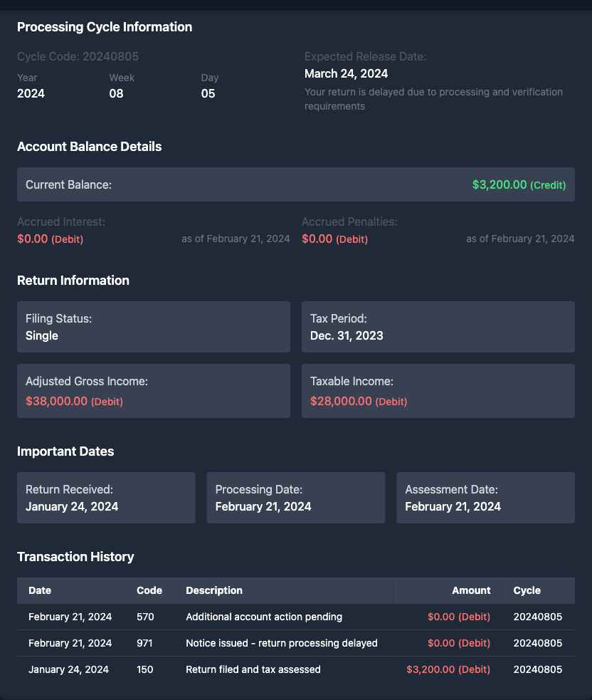This screenshot has width=592, height=700.
Task: Click the Processing Date card
Action: 295,498
